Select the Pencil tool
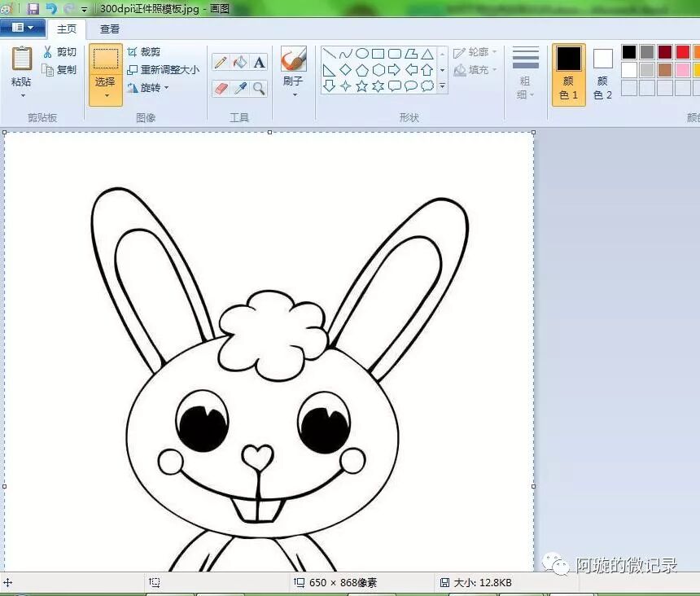The height and width of the screenshot is (596, 700). pyautogui.click(x=221, y=63)
